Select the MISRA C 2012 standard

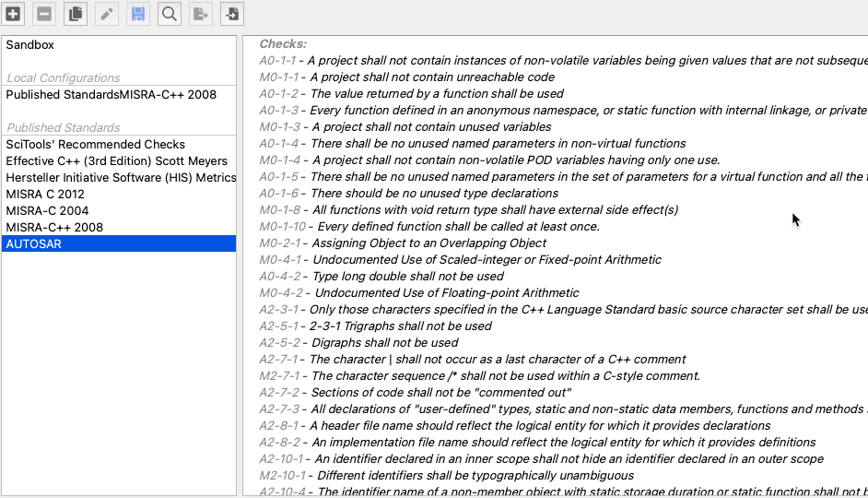click(x=119, y=195)
